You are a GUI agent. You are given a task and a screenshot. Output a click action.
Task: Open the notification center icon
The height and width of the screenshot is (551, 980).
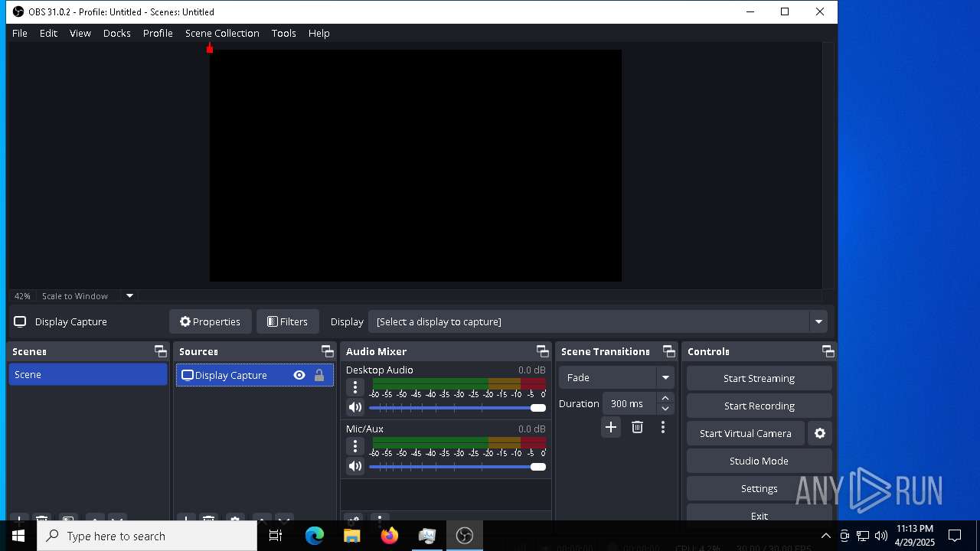955,536
